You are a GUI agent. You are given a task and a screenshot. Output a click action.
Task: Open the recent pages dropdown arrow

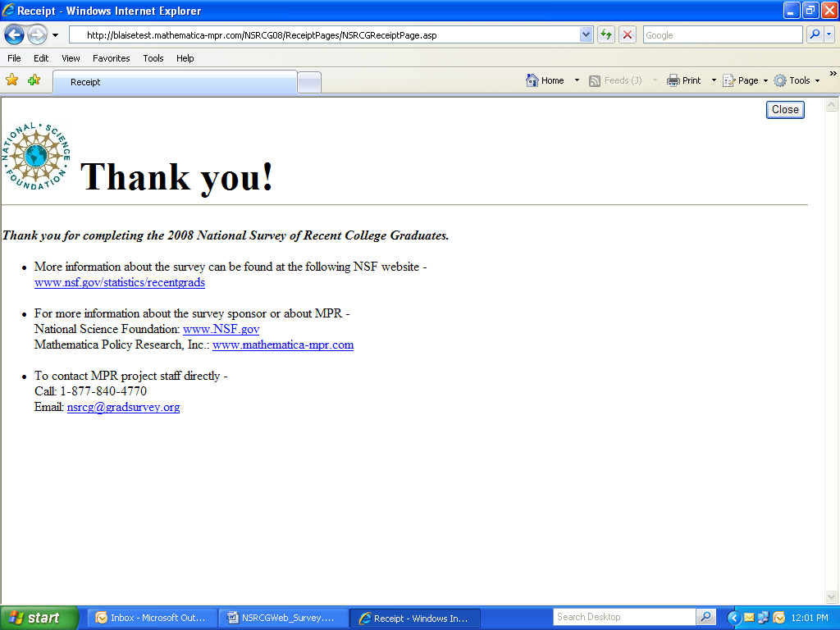(55, 35)
